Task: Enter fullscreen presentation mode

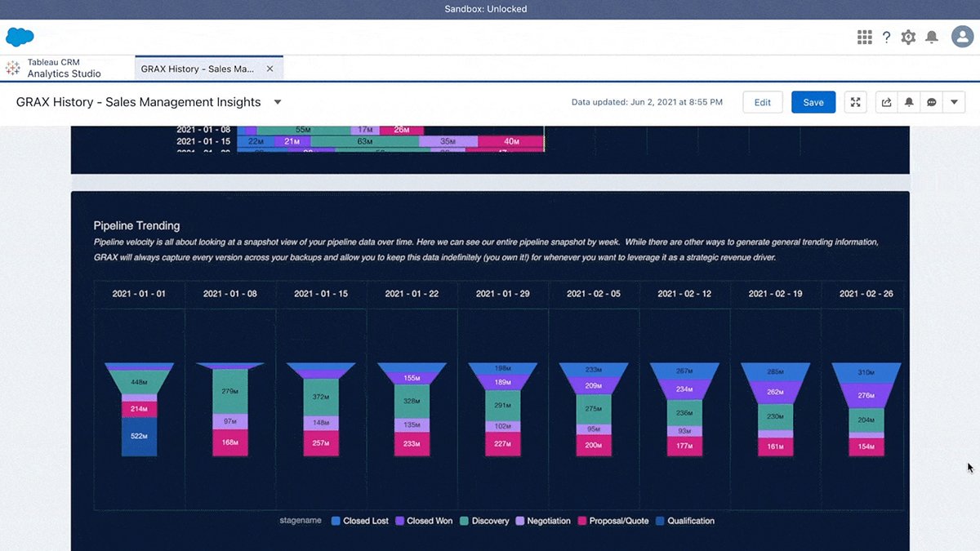Action: tap(855, 102)
